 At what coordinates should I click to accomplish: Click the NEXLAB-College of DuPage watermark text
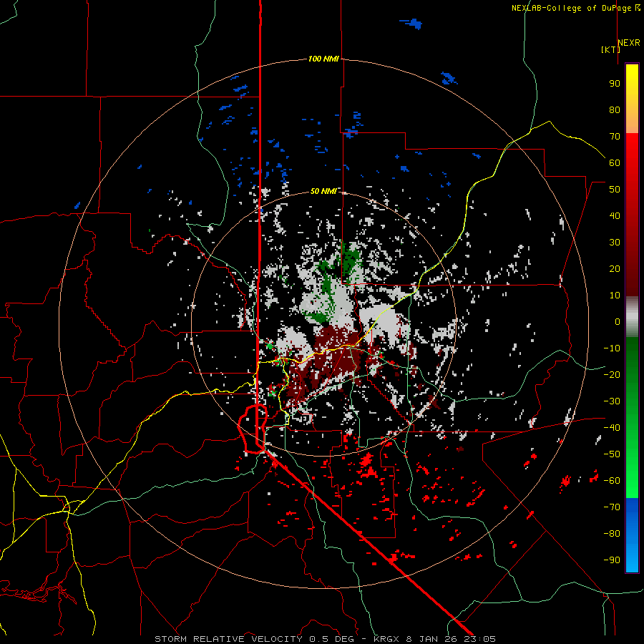click(576, 8)
